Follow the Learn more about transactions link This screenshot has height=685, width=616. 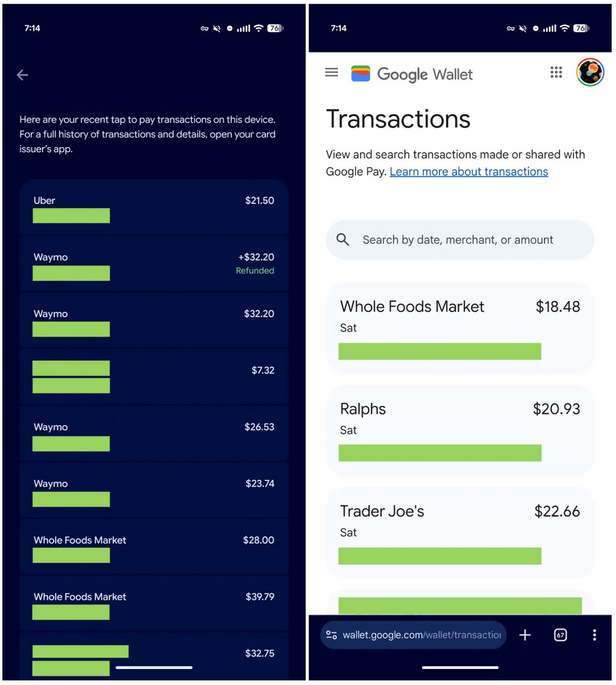(x=469, y=172)
